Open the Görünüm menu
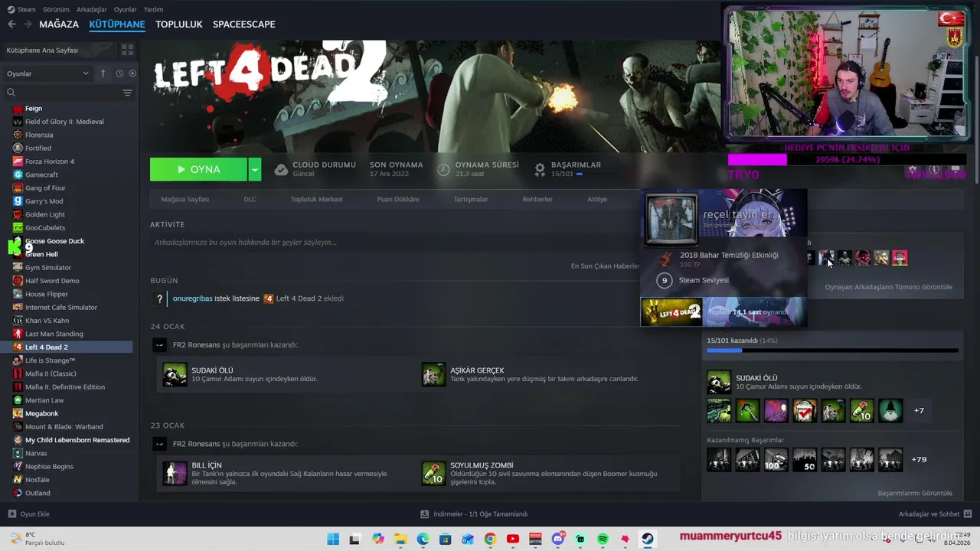 pos(56,9)
